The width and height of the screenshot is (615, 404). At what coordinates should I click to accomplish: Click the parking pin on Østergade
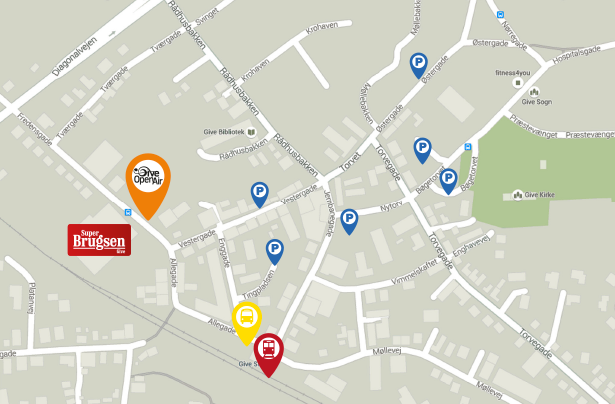click(418, 66)
